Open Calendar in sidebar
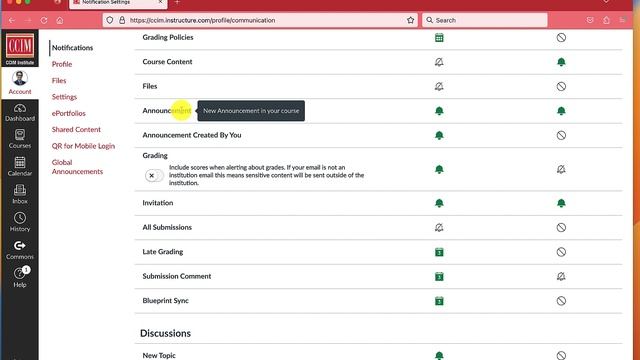The width and height of the screenshot is (640, 360). click(x=20, y=167)
